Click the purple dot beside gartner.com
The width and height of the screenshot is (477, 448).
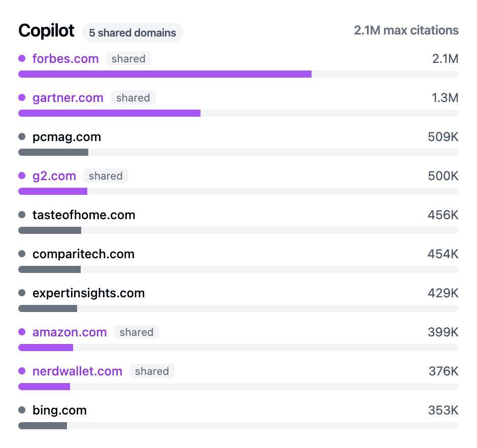click(x=22, y=97)
